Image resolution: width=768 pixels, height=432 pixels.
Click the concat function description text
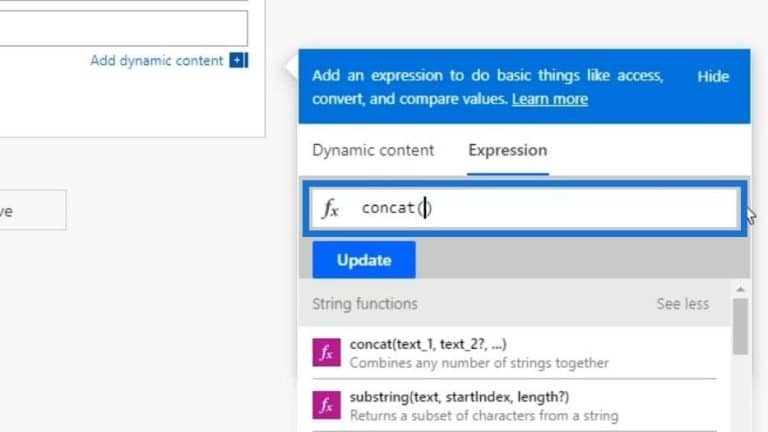click(479, 363)
